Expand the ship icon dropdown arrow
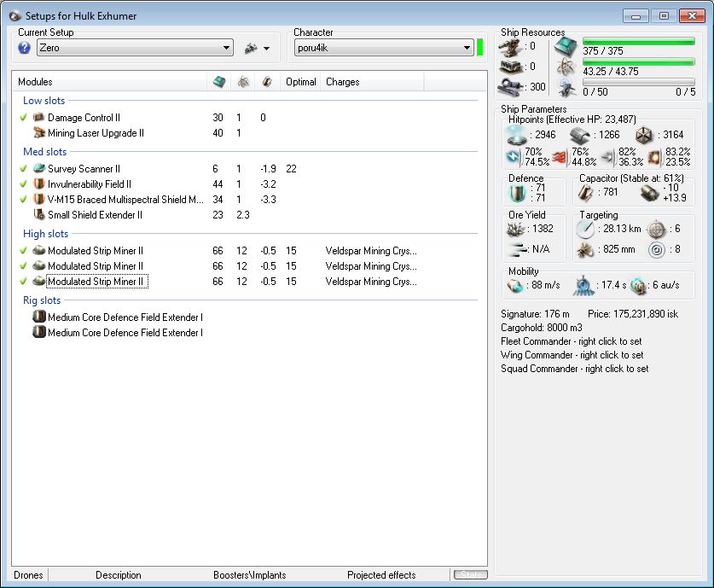 (x=267, y=49)
